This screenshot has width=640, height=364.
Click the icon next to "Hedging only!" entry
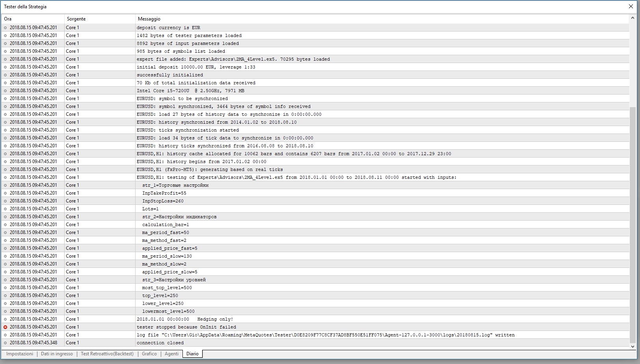6,319
